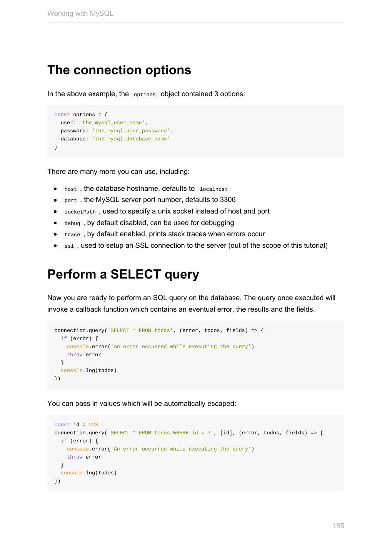Click the 'SELECT * FROM todos WHERE id = ?' string
392x554 pixels.
pyautogui.click(x=160, y=433)
